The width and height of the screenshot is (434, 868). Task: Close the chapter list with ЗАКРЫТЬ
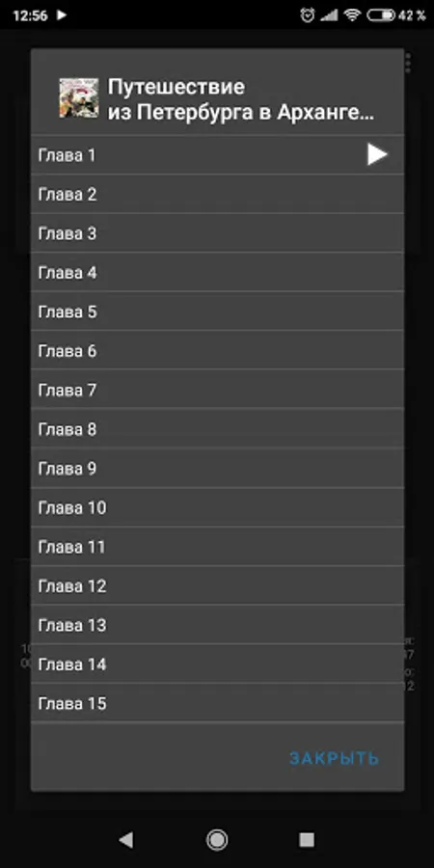tap(335, 758)
